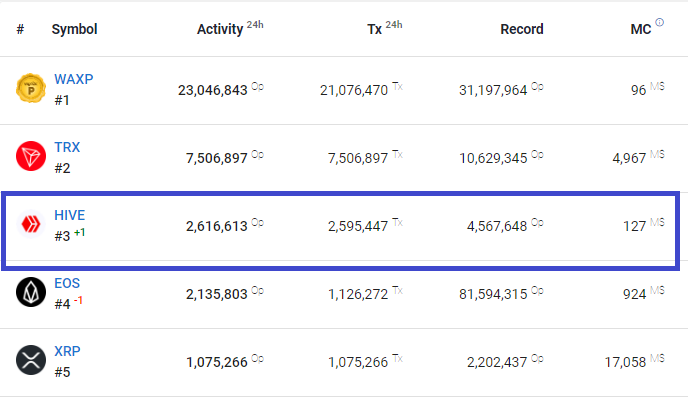This screenshot has height=405, width=688.
Task: Click the WAXP gold coin logo
Action: tap(31, 88)
